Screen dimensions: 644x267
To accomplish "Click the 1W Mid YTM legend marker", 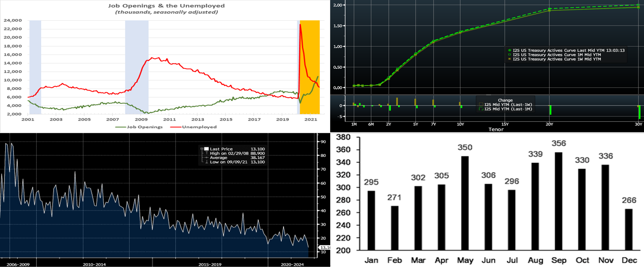I will point(509,59).
